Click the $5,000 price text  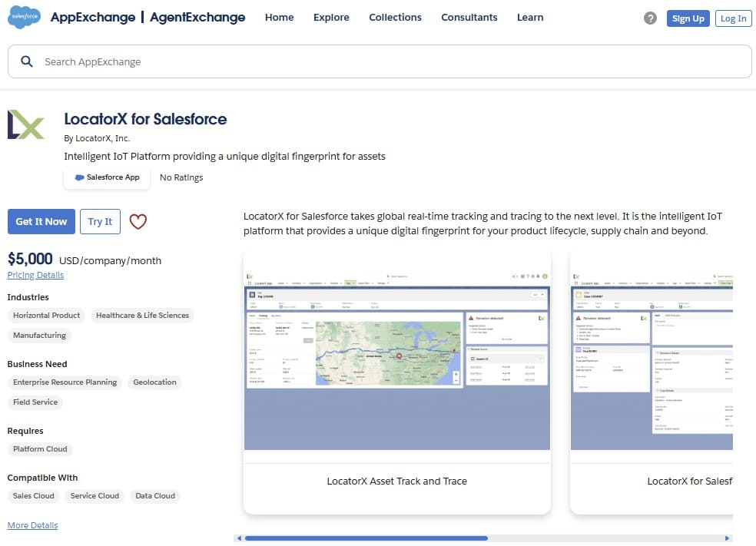pos(30,260)
